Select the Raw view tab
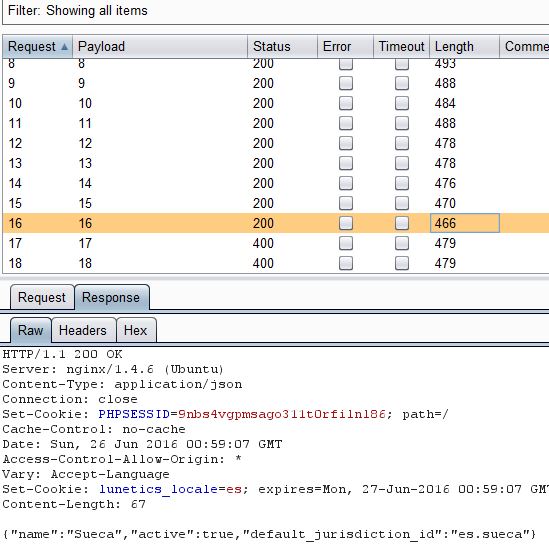This screenshot has height=554, width=549. pyautogui.click(x=31, y=330)
